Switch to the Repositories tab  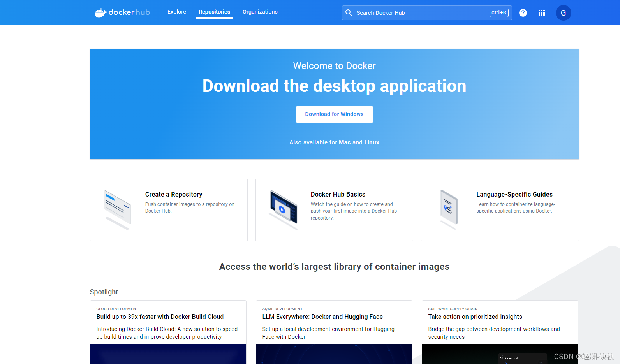[214, 12]
